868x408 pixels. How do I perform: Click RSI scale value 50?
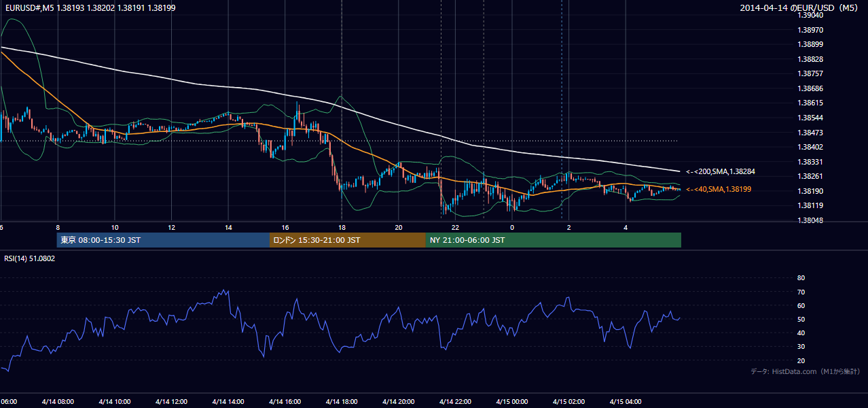(x=801, y=319)
